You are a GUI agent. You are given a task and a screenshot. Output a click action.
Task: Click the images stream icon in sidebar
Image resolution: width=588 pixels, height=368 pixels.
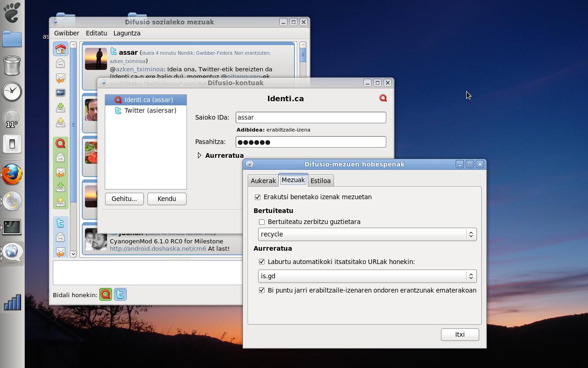(60, 93)
